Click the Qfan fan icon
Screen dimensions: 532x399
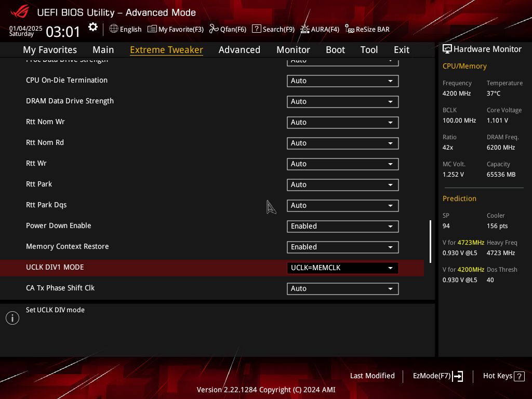point(214,29)
